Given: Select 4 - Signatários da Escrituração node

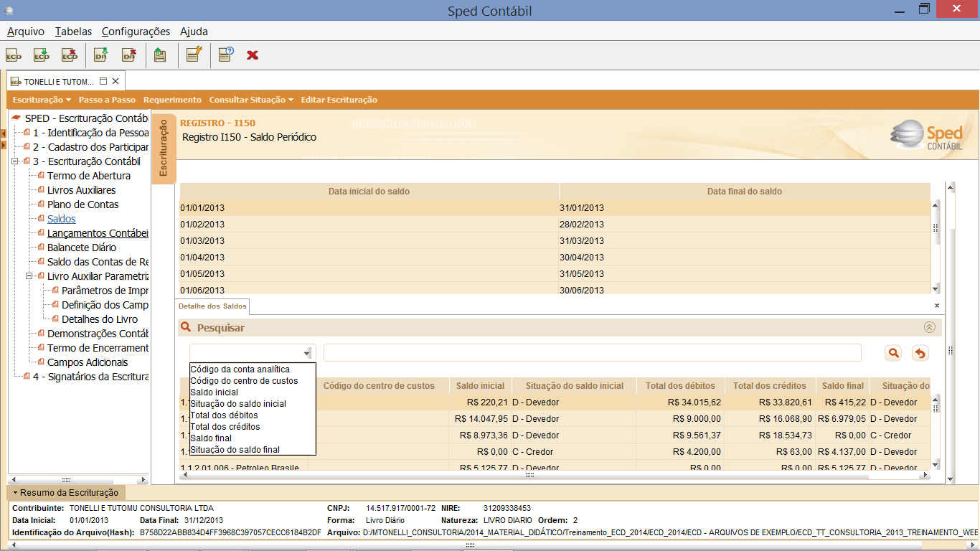Looking at the screenshot, I should [x=90, y=377].
